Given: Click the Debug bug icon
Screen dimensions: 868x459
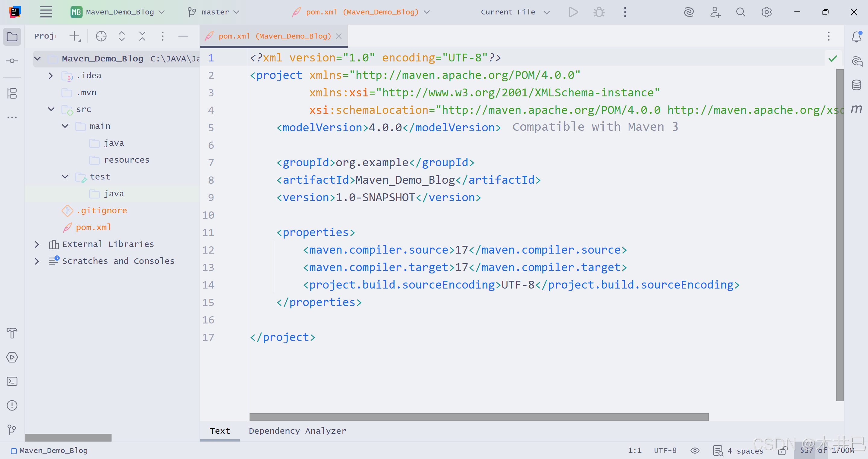Looking at the screenshot, I should [x=599, y=12].
